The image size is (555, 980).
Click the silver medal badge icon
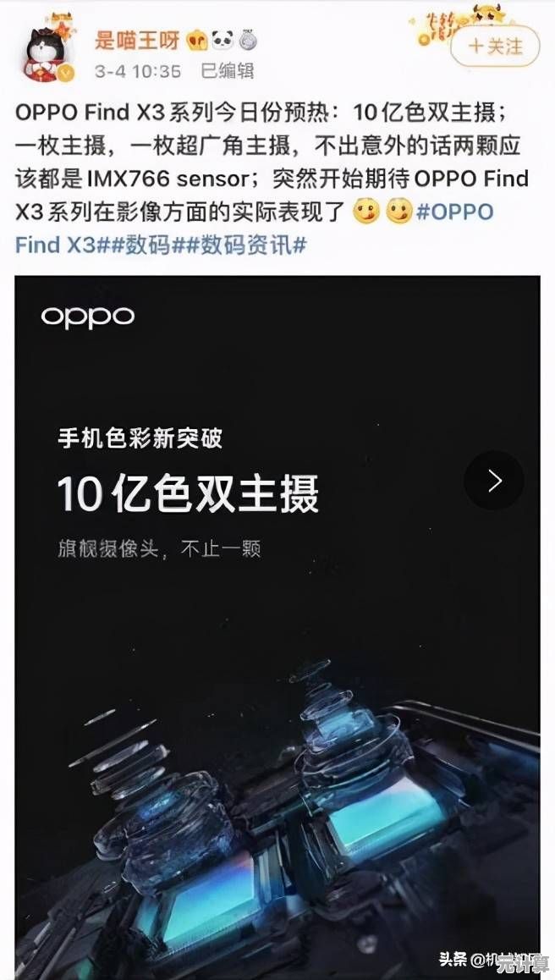[248, 41]
